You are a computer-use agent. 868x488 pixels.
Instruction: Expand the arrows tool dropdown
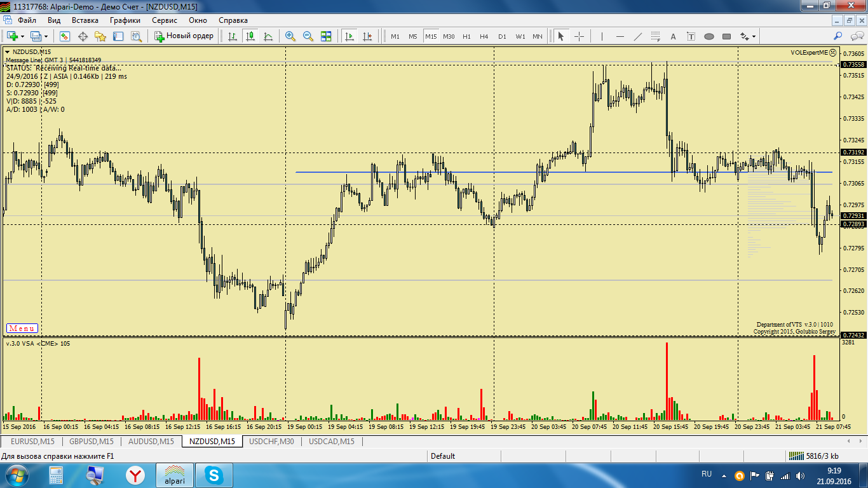pos(754,36)
